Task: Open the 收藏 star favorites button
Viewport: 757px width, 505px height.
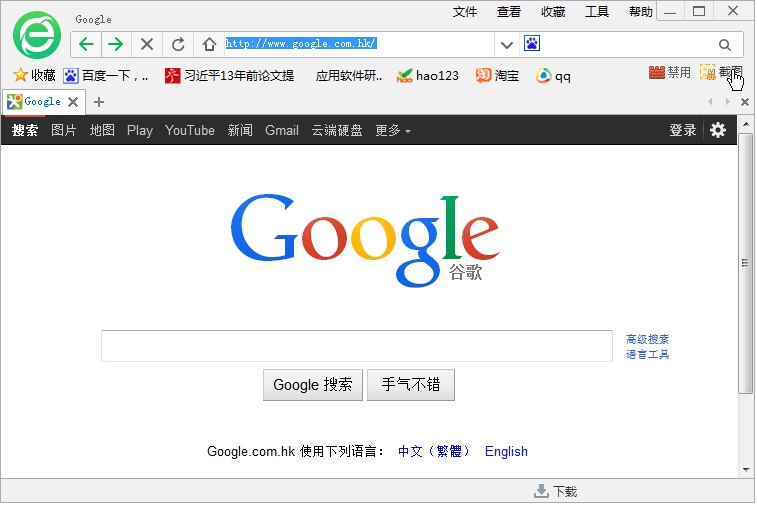Action: coord(34,75)
